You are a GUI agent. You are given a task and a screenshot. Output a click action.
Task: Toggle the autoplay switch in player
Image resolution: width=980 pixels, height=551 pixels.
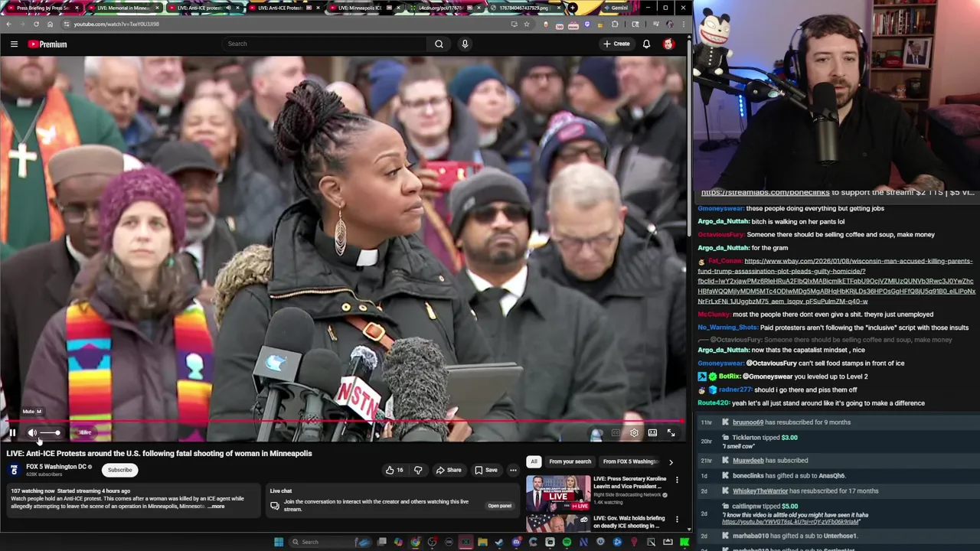(596, 434)
